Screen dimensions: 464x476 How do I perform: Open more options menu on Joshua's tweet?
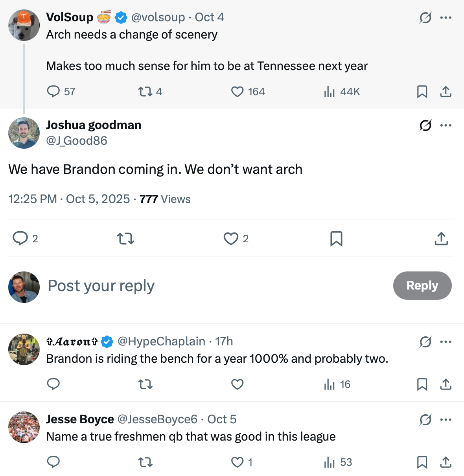446,125
